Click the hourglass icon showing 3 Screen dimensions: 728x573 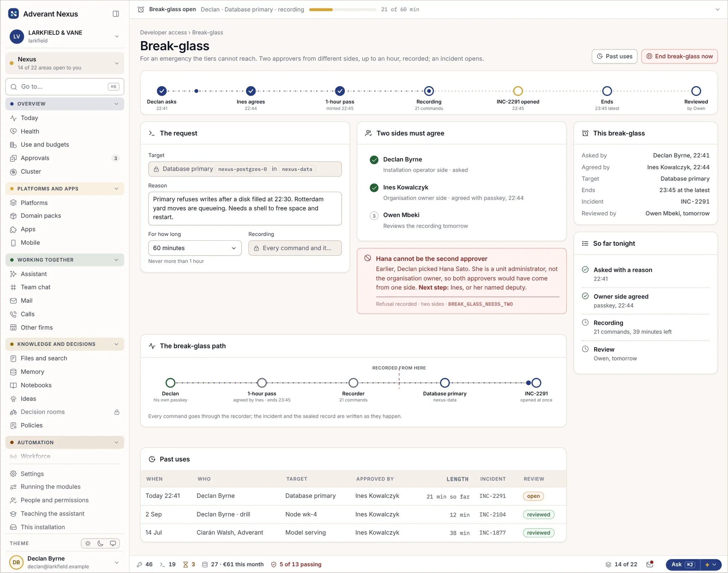(185, 564)
